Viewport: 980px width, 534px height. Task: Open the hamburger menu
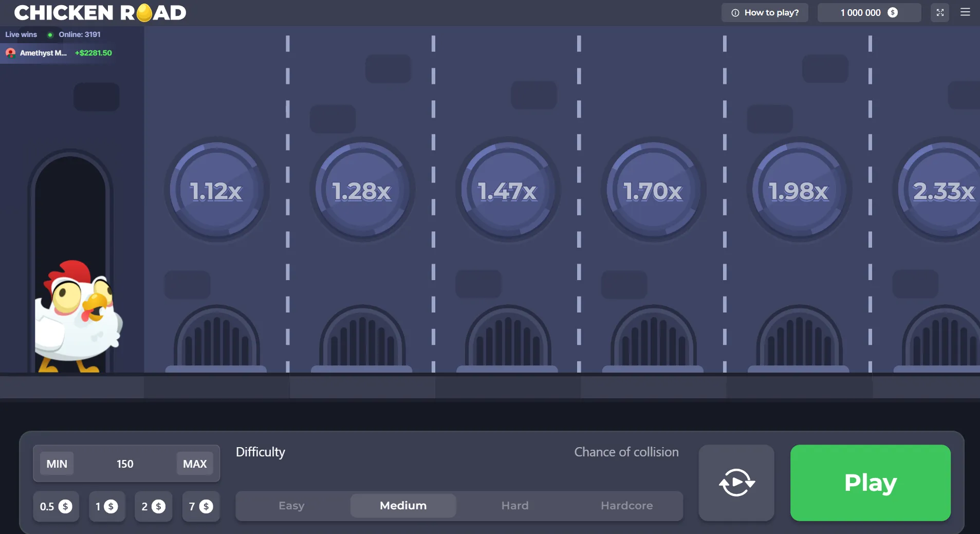[965, 12]
